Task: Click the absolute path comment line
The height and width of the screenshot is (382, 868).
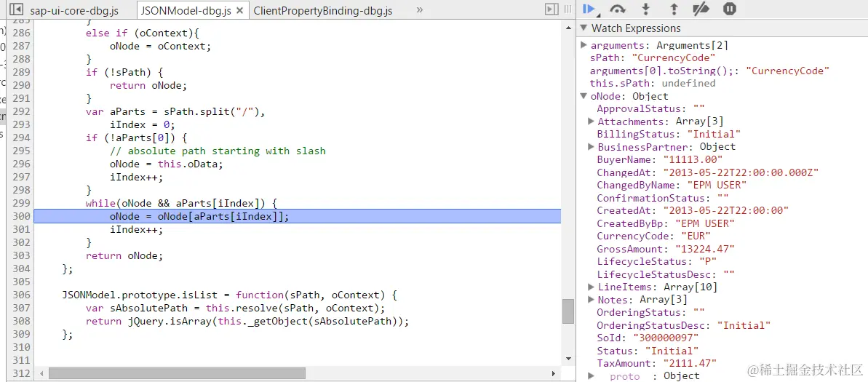Action: (x=218, y=151)
